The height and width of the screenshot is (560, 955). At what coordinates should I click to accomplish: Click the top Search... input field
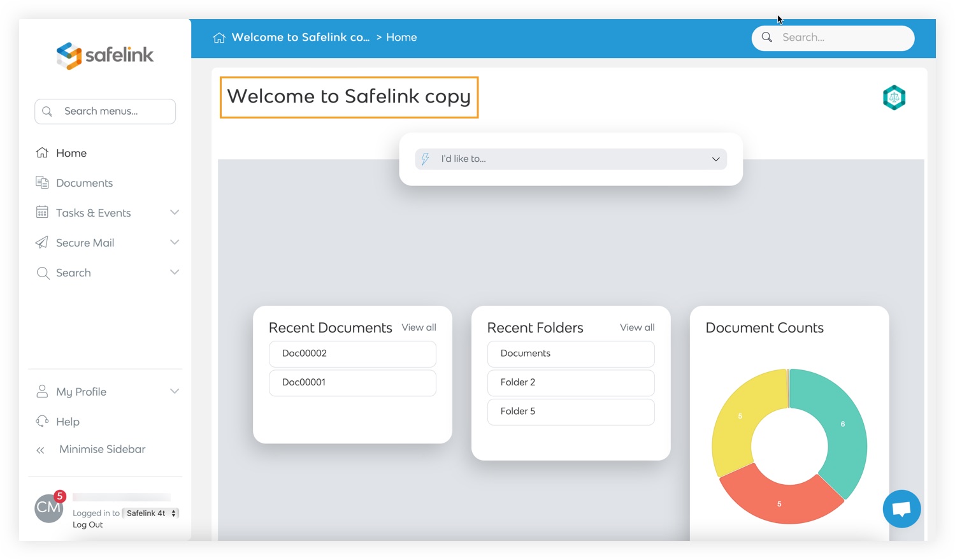click(x=833, y=38)
